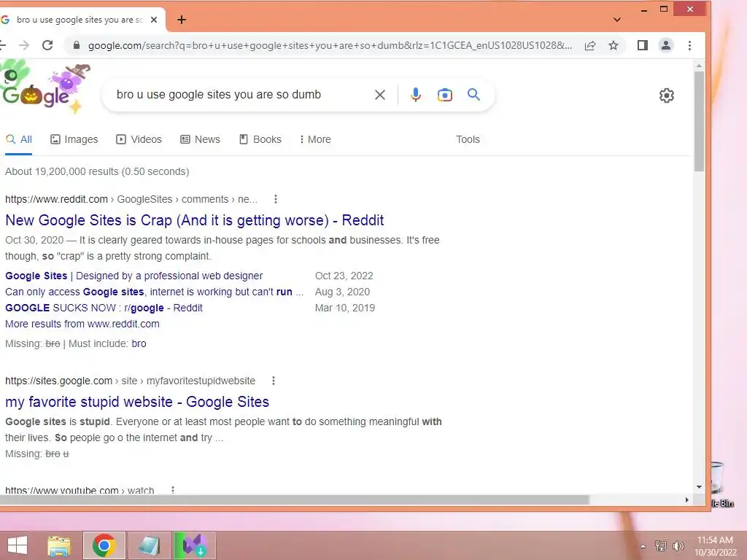Open options for reddit.com result
Image resolution: width=747 pixels, height=560 pixels.
tap(275, 199)
